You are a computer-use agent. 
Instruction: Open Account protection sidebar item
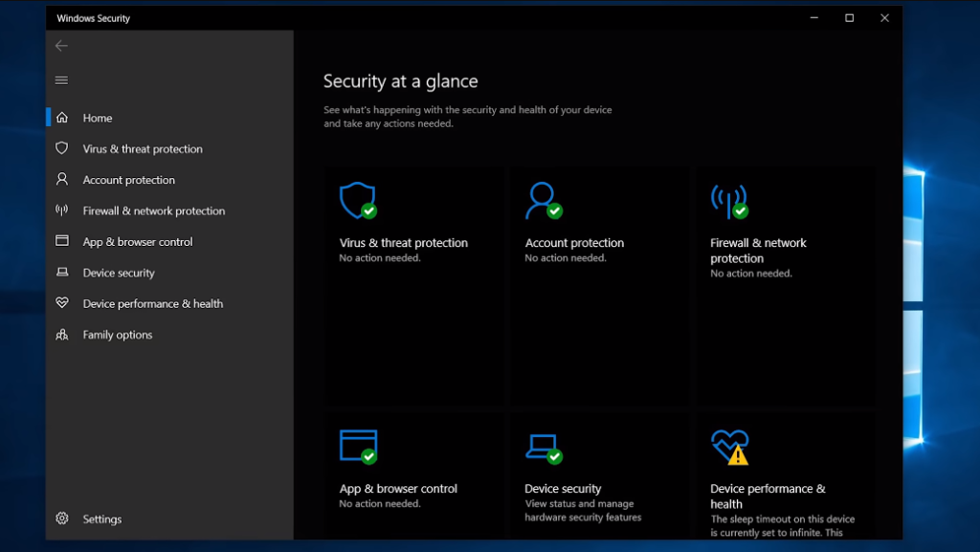point(169,180)
